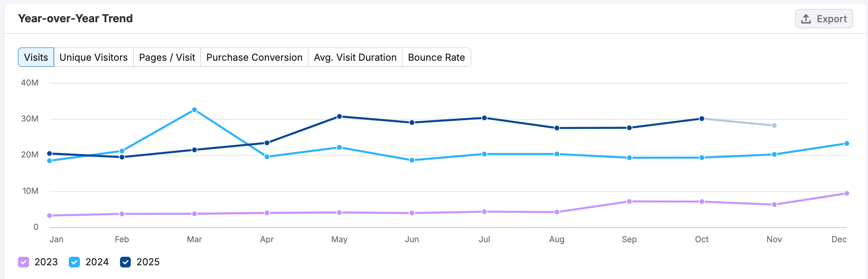Click the faded 2025 November data point
The width and height of the screenshot is (868, 279).
(774, 125)
